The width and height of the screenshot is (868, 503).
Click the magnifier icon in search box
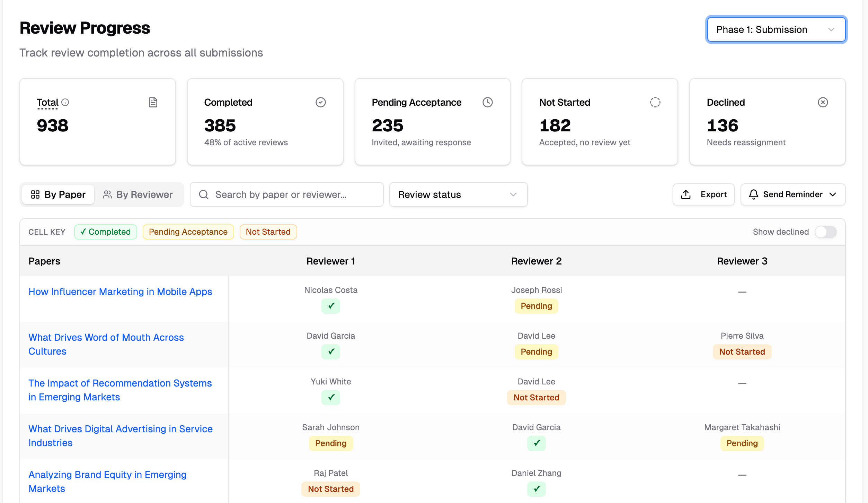coord(204,194)
